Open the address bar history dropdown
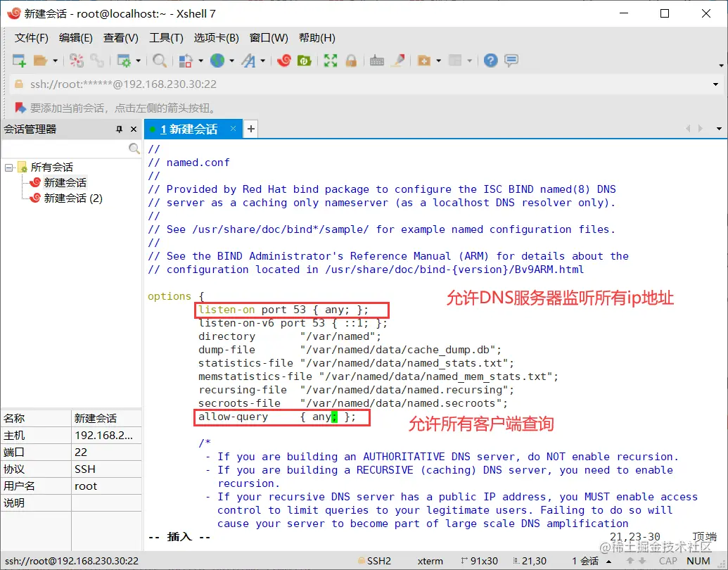 point(715,84)
